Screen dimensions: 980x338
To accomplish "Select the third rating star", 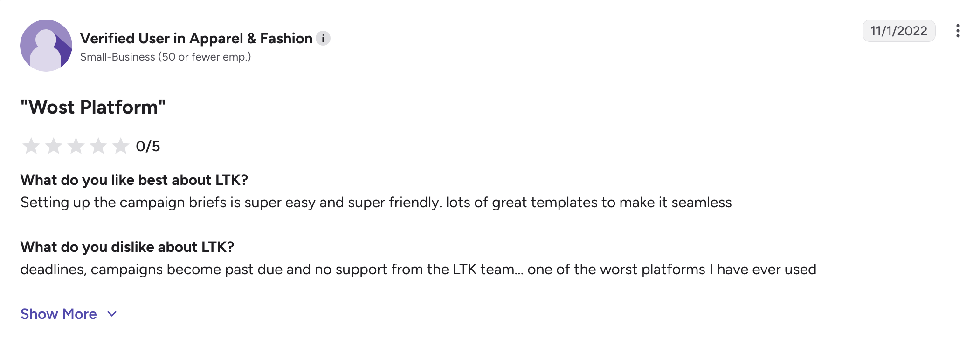I will point(76,146).
